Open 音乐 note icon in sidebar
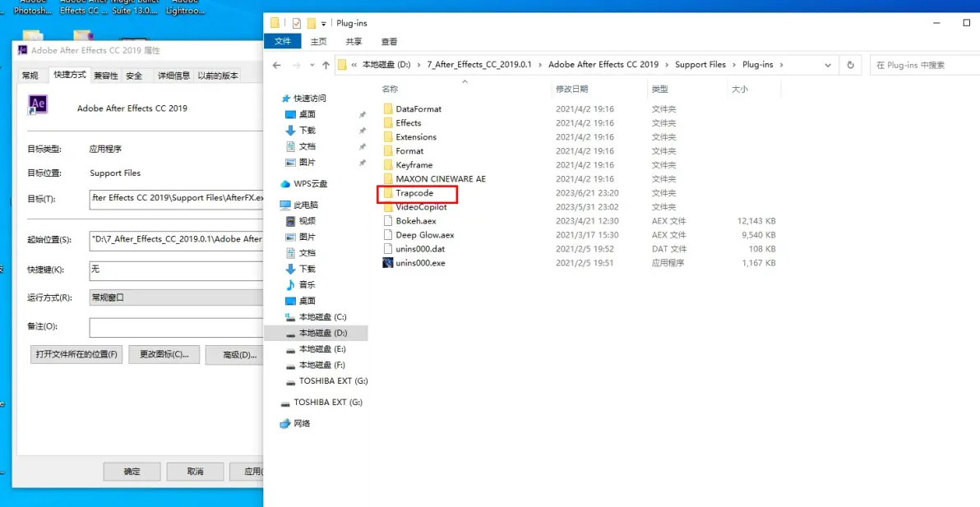This screenshot has width=980, height=507. click(290, 284)
